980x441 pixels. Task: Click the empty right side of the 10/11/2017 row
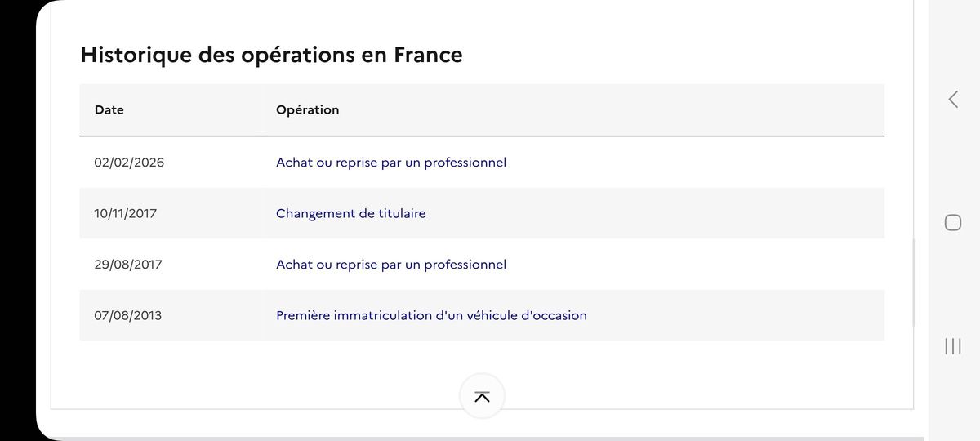pos(653,213)
